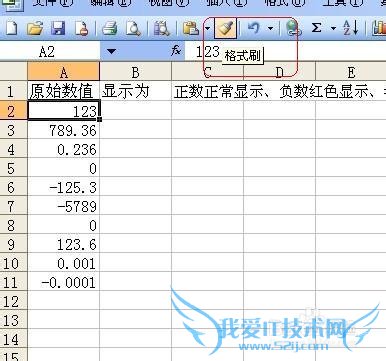The height and width of the screenshot is (361, 386).
Task: Select cell A8 containing 0
Action: point(63,225)
